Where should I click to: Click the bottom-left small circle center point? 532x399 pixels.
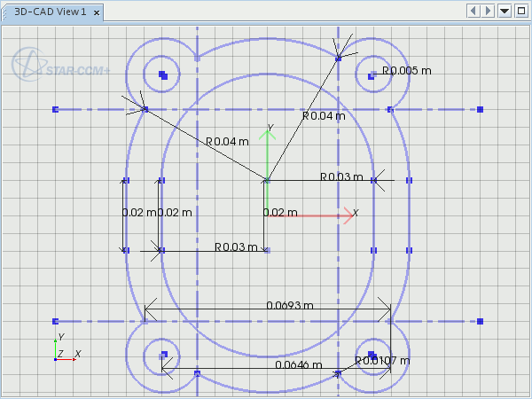click(x=163, y=355)
